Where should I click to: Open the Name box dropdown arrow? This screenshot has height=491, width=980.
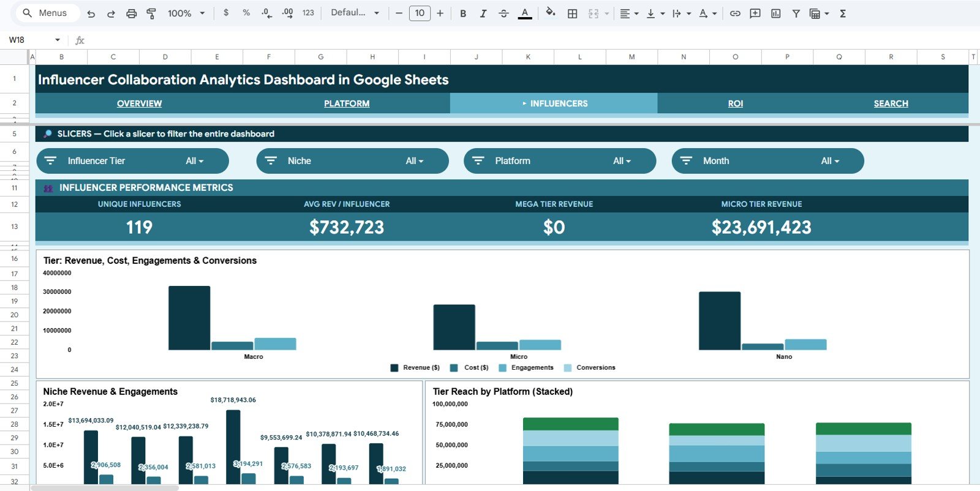[x=58, y=40]
